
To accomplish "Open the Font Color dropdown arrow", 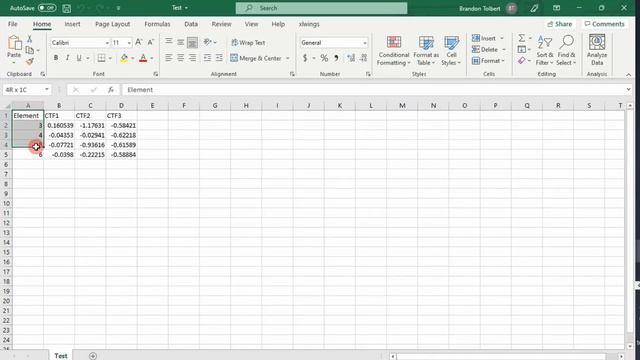I will tap(152, 58).
